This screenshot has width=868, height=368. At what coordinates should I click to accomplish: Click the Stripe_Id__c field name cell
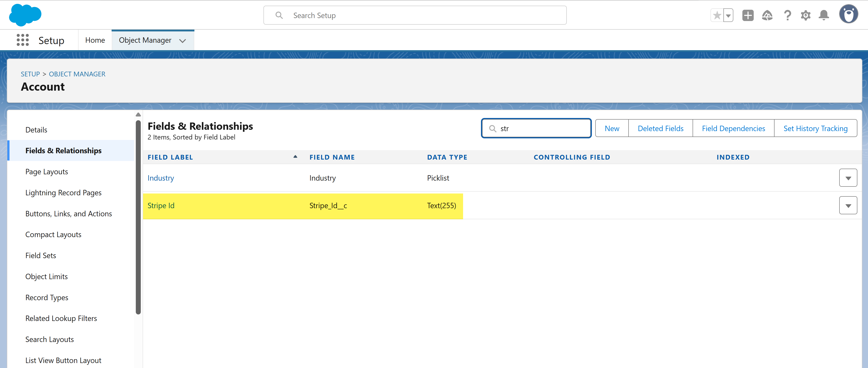coord(328,205)
